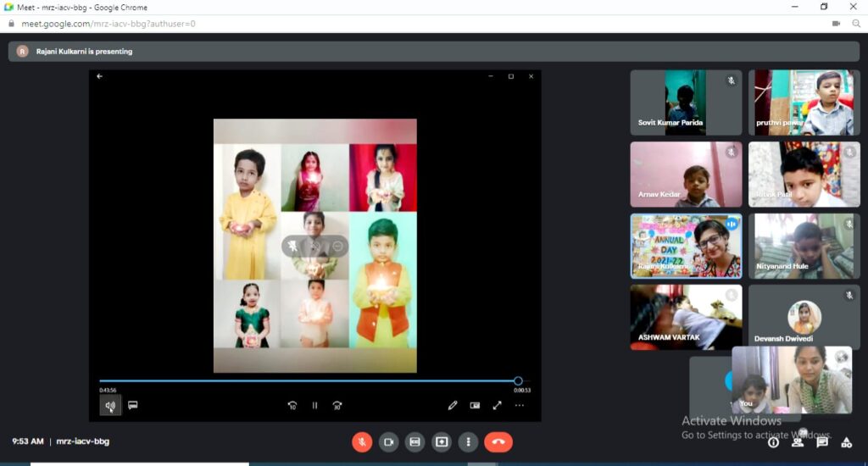
Task: Click the remaining time 0:00:53 label
Action: coord(522,391)
